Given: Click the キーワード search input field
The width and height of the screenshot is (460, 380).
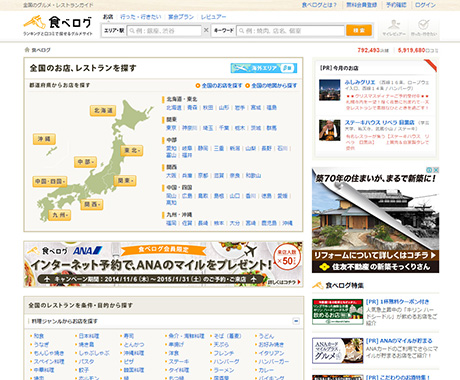Looking at the screenshot, I should click(290, 31).
